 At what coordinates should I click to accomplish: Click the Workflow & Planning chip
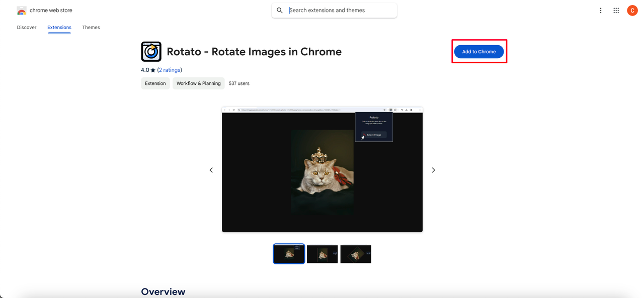tap(199, 83)
